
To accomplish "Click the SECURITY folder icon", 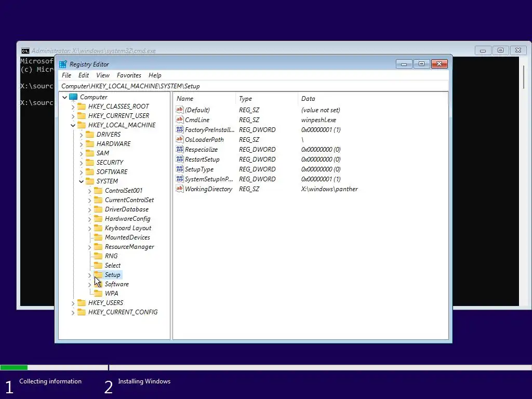I will (90, 163).
